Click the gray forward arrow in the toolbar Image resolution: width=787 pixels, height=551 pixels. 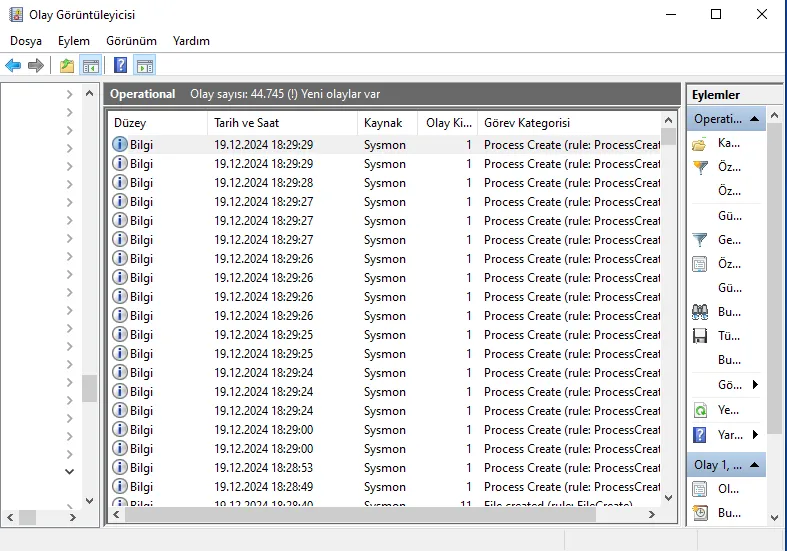pos(36,65)
